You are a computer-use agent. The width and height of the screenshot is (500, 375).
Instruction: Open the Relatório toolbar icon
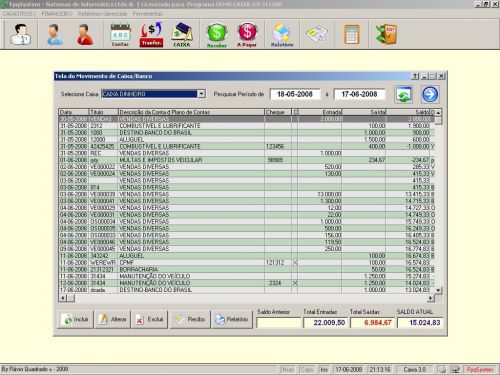click(x=282, y=35)
